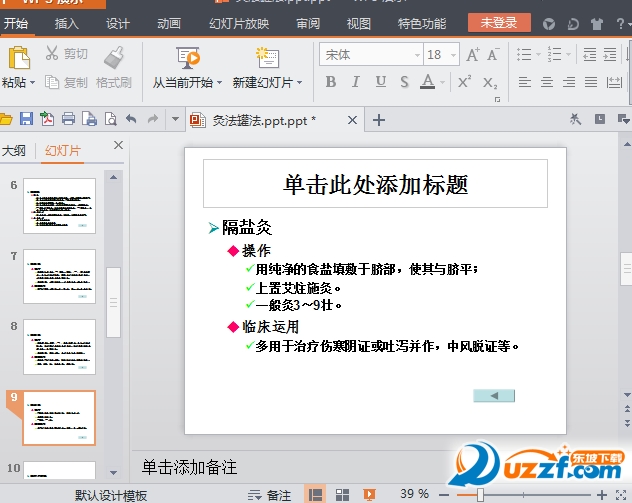
Task: Open the 审阅 (Review) ribbon tab
Action: [x=308, y=24]
